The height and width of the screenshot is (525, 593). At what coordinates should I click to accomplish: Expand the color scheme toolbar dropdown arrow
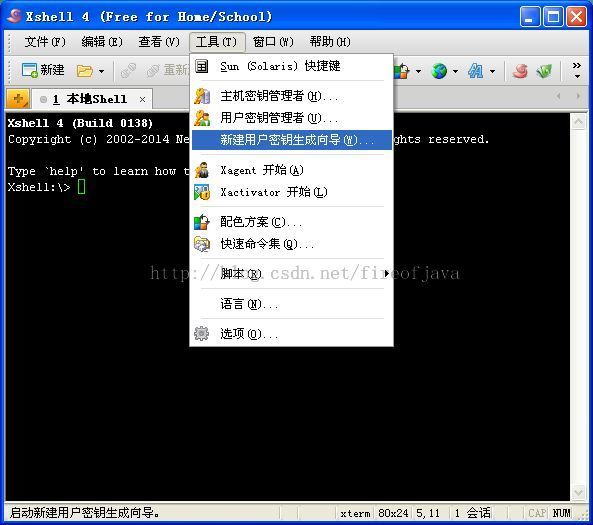tap(418, 71)
